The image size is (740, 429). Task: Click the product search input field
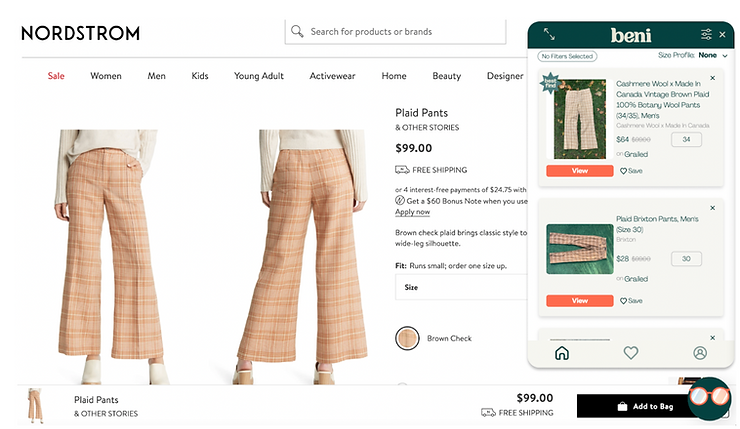click(400, 31)
